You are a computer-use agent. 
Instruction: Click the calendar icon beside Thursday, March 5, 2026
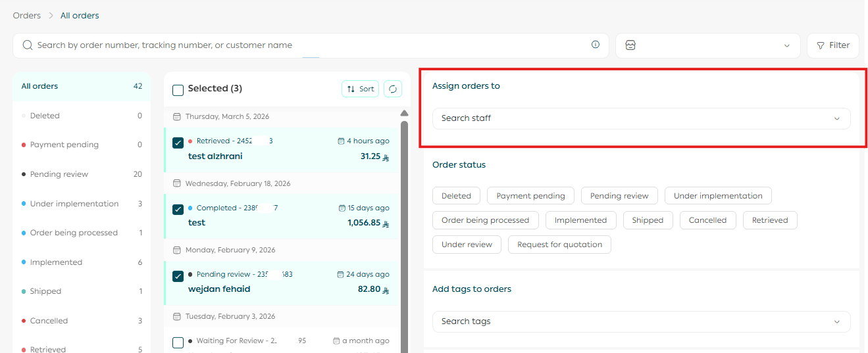(x=176, y=117)
